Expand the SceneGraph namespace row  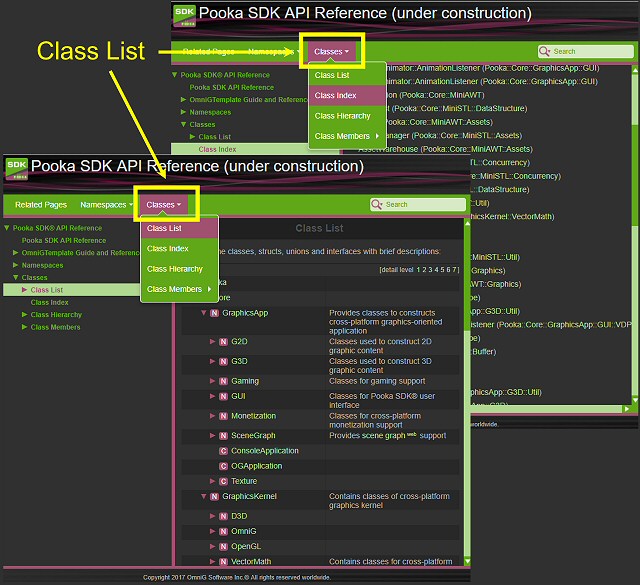pos(212,435)
